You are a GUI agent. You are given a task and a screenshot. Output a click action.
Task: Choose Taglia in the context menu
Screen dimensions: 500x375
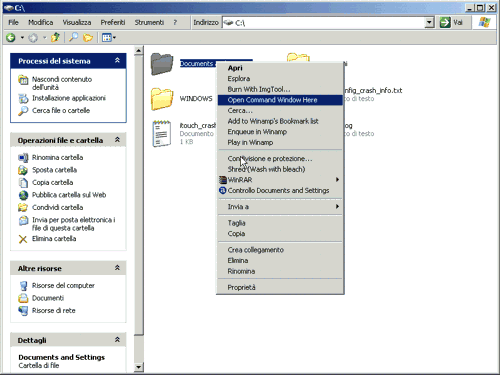tap(280, 223)
